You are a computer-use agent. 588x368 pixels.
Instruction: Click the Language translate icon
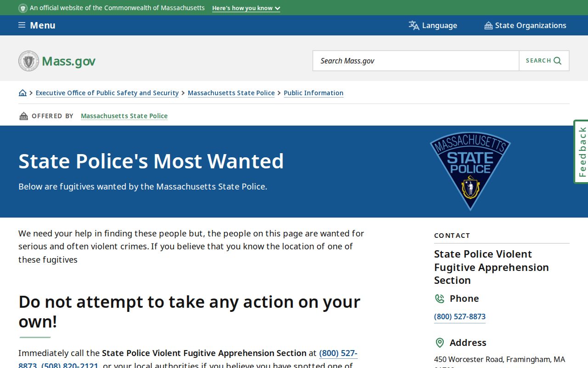pos(414,25)
